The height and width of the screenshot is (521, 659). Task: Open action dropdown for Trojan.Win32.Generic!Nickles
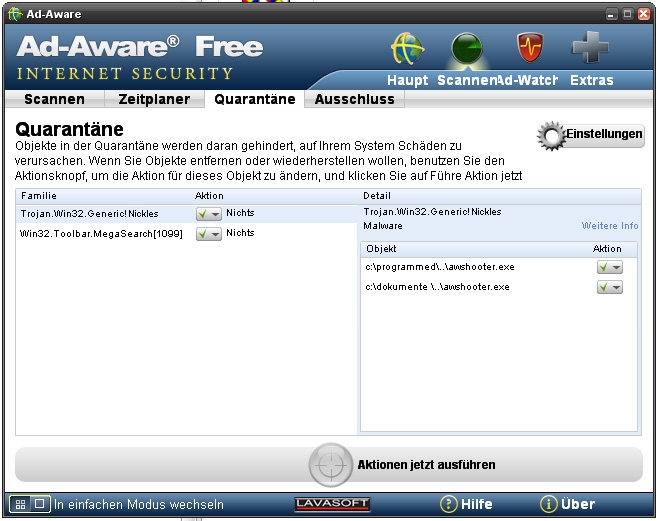coord(208,214)
